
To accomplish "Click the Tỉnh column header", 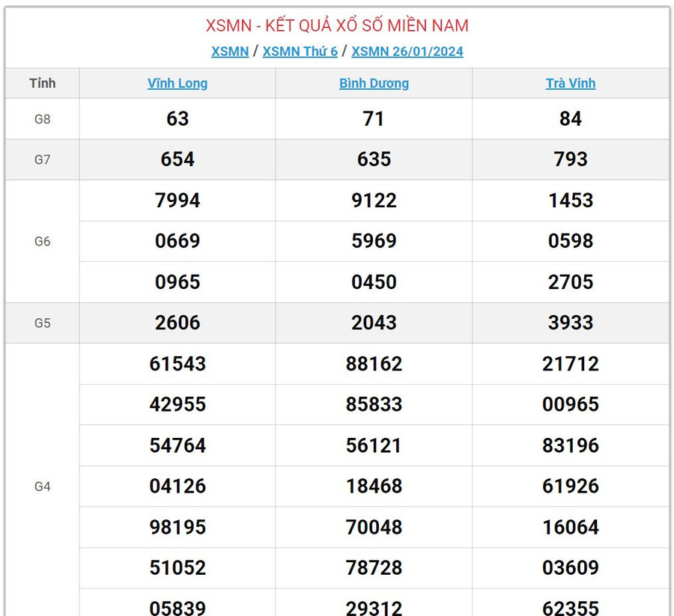I will point(43,83).
